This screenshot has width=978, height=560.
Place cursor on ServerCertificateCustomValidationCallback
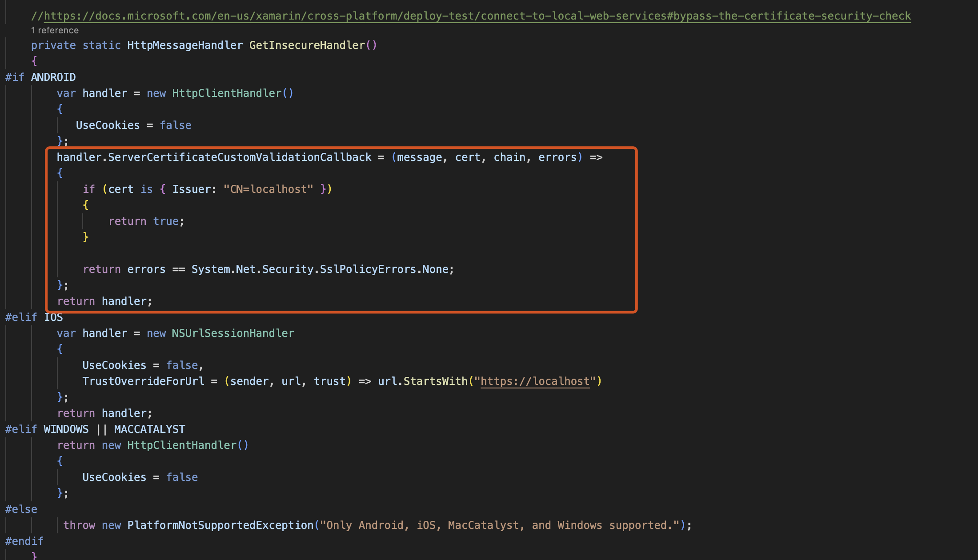(240, 157)
